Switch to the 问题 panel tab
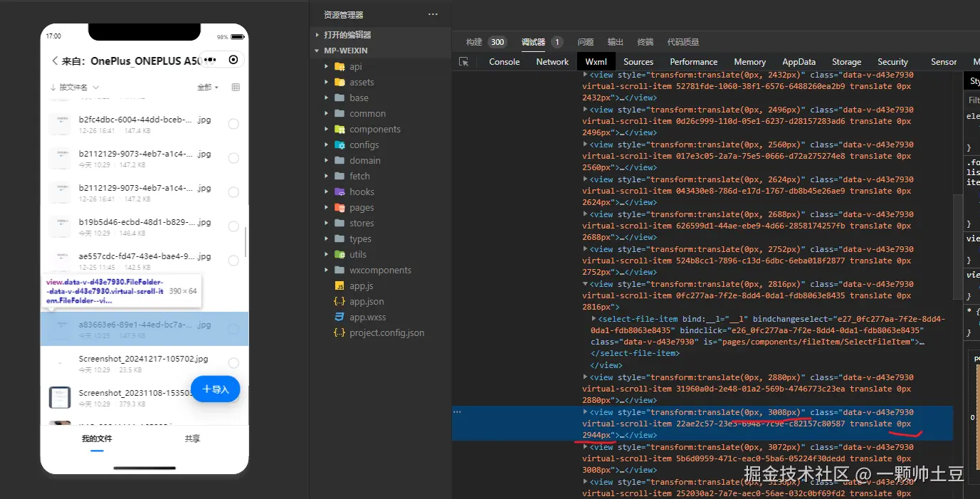Viewport: 980px width, 499px height. tap(585, 42)
